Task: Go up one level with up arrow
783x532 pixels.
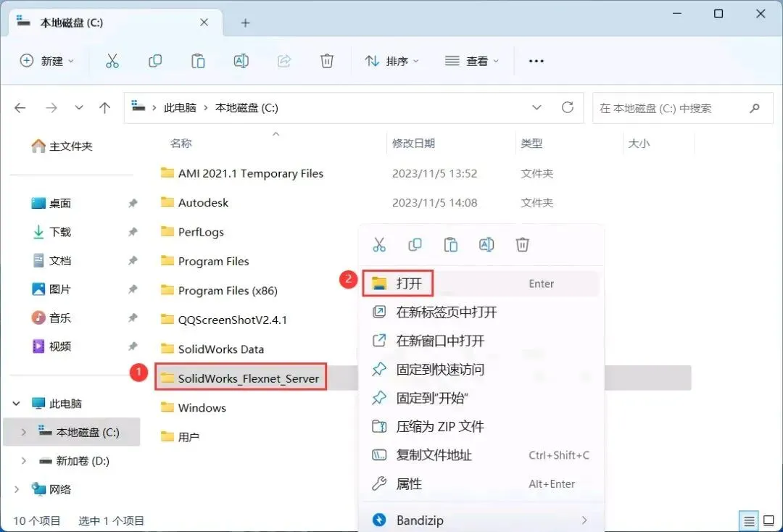Action: click(105, 108)
